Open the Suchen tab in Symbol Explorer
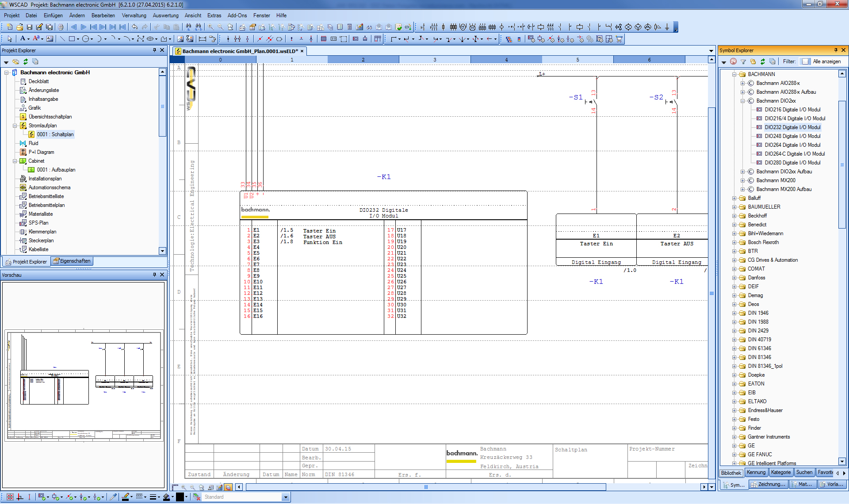 tap(804, 472)
